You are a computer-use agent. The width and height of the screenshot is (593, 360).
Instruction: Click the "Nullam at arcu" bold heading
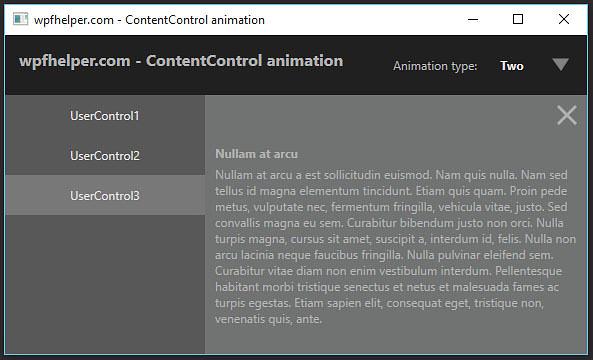[x=256, y=154]
